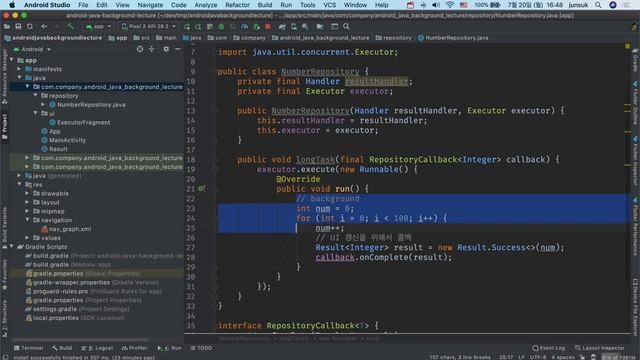Open the Profiler gauge icon in toolbar
640x360 pixels.
click(x=244, y=27)
